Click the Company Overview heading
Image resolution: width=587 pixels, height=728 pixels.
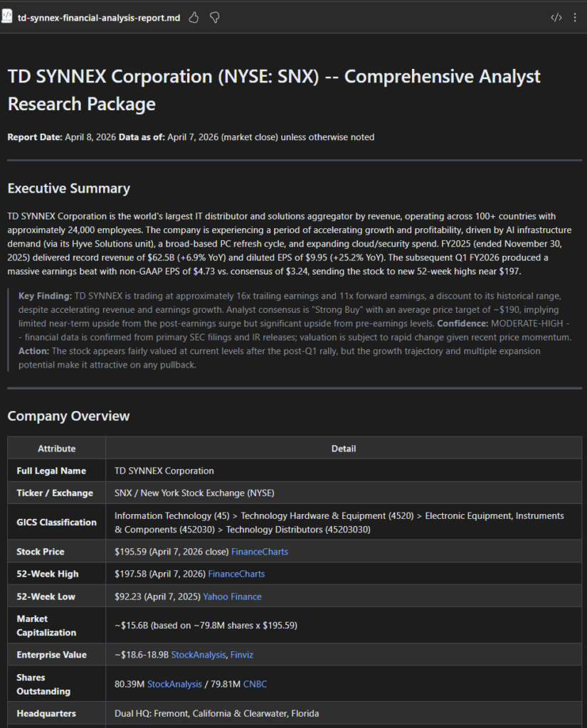pyautogui.click(x=68, y=416)
